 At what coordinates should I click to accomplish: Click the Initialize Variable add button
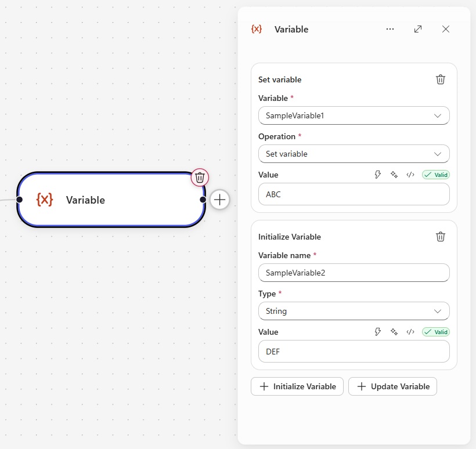click(297, 386)
